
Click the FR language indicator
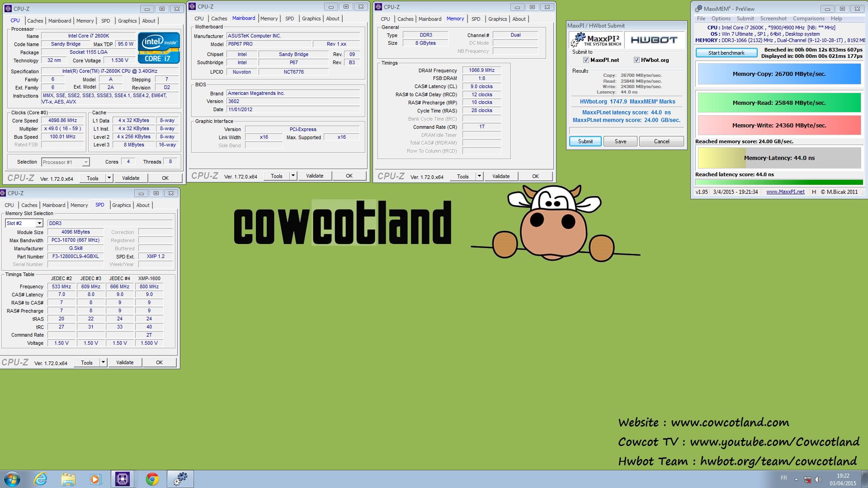pyautogui.click(x=783, y=478)
